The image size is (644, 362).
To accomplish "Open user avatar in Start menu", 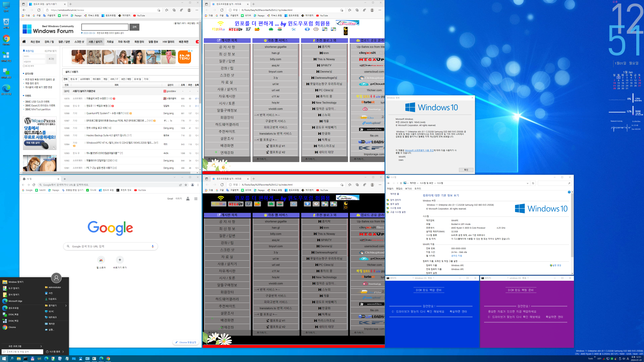I will click(x=56, y=278).
